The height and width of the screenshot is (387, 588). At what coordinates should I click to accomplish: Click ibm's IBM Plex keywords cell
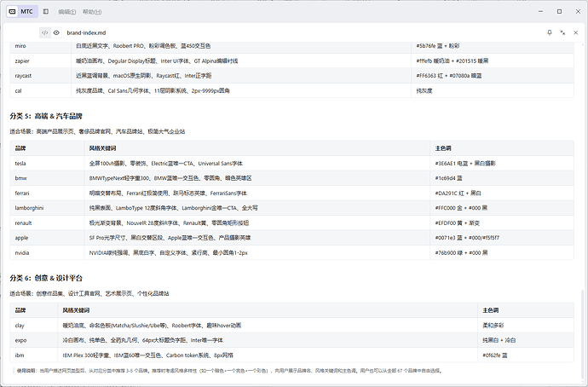268,355
